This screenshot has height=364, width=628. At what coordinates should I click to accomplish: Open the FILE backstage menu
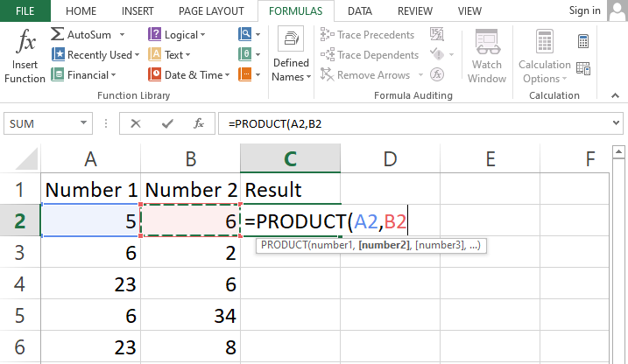click(25, 11)
